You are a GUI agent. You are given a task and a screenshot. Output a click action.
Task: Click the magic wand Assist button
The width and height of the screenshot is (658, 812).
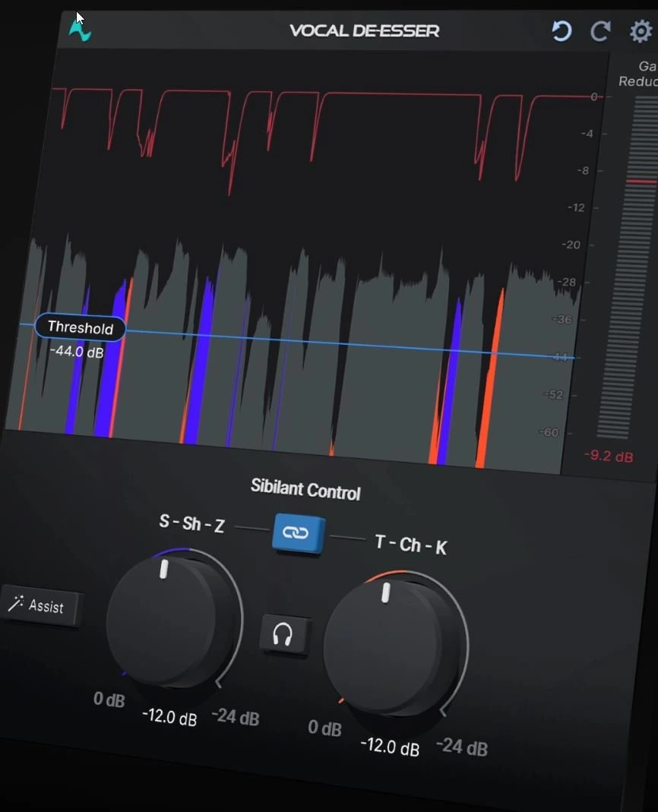pyautogui.click(x=40, y=605)
